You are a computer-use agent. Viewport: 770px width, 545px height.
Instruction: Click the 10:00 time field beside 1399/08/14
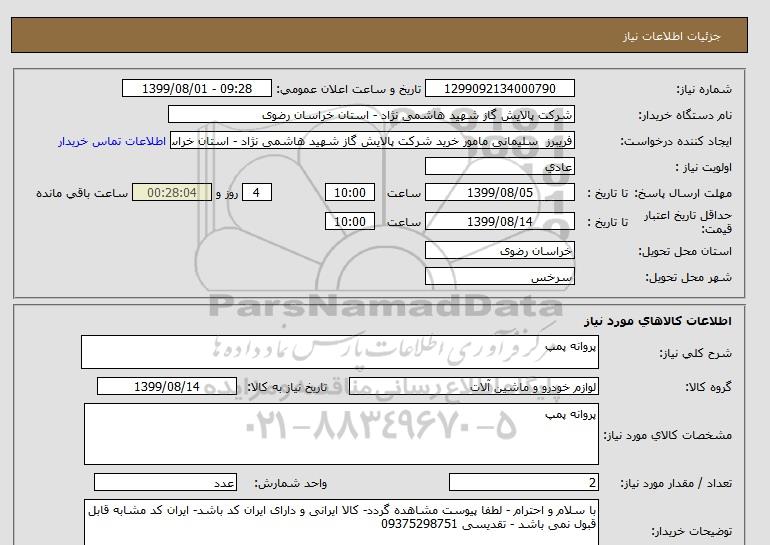click(x=350, y=221)
